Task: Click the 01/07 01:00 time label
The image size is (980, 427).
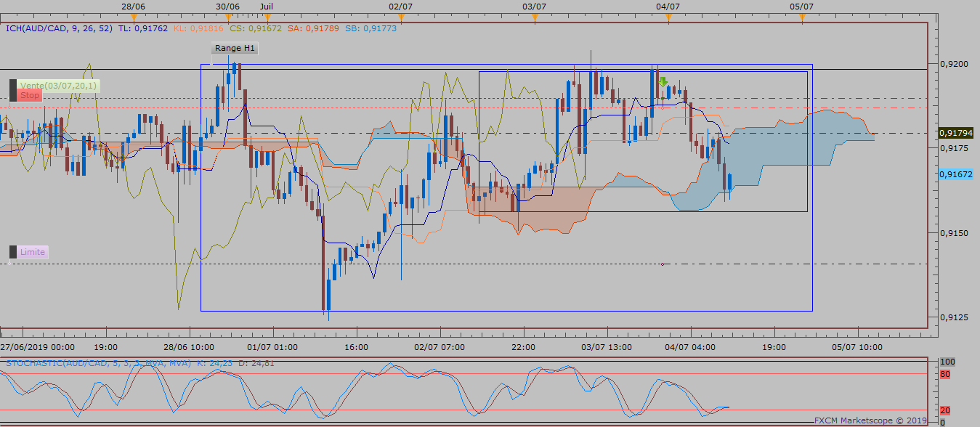Action: pyautogui.click(x=274, y=347)
